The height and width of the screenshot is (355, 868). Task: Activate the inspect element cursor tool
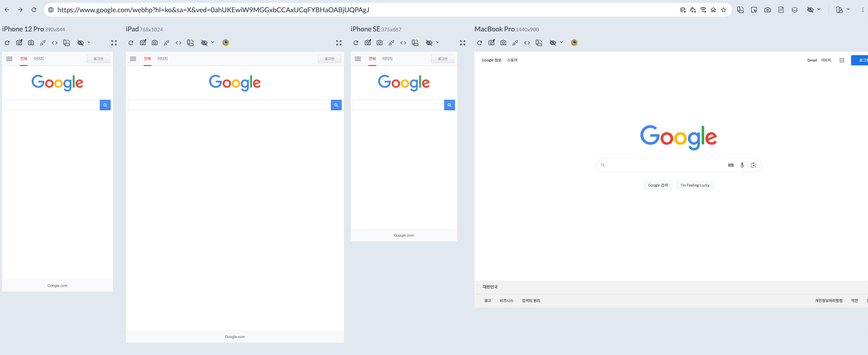(754, 10)
